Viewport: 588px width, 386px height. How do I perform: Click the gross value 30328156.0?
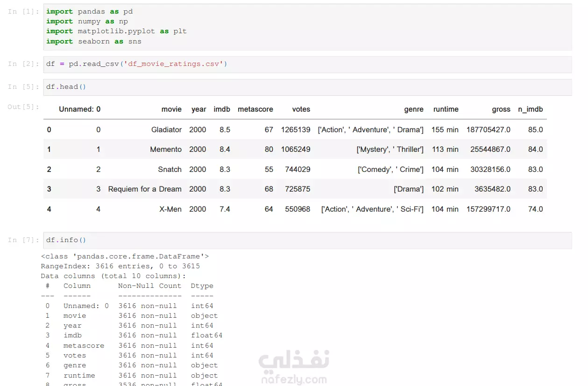[x=490, y=169]
